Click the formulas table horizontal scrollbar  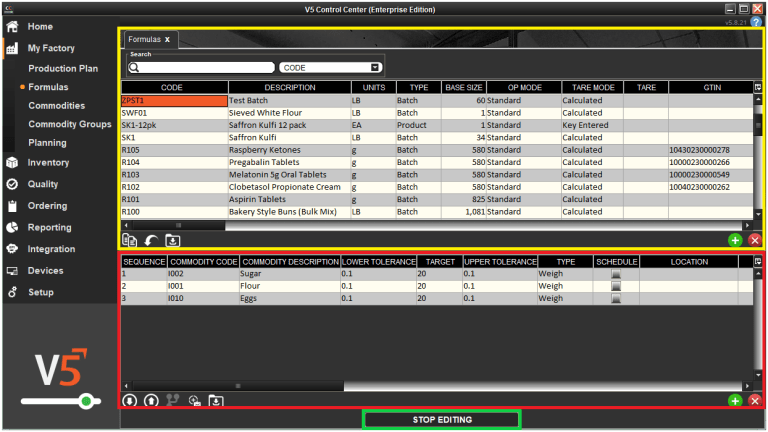click(x=179, y=225)
